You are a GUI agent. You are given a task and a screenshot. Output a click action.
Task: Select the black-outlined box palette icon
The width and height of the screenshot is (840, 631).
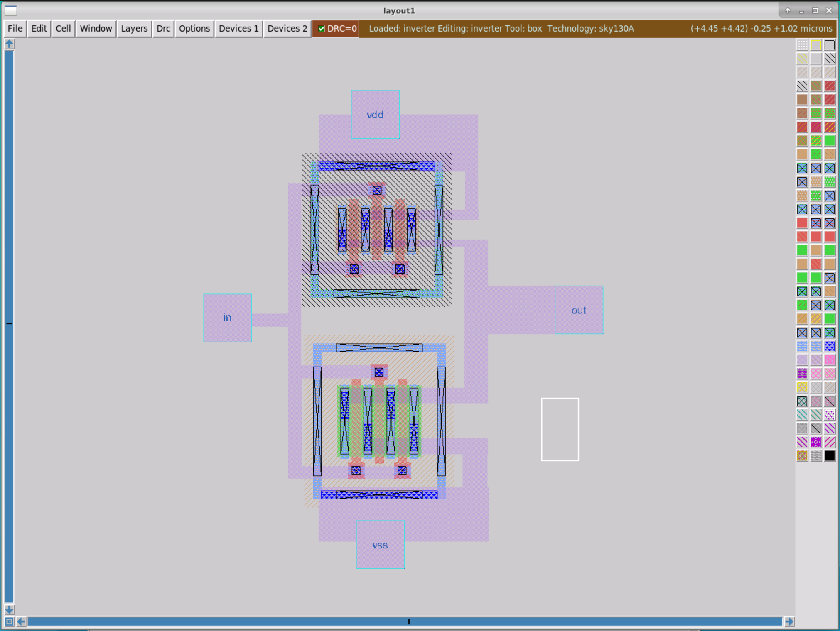pos(830,45)
